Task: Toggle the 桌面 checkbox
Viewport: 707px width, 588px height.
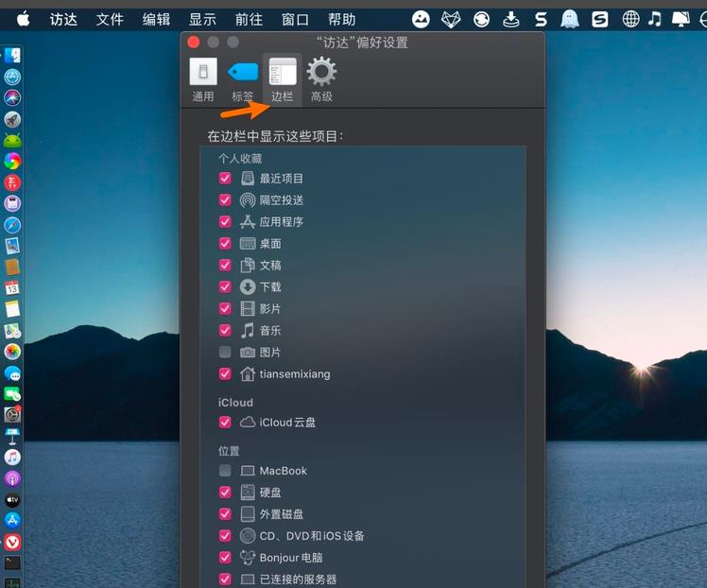Action: point(225,244)
